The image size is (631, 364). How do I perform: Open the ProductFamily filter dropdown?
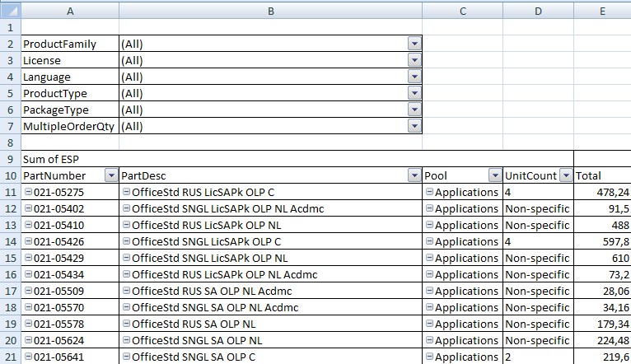pos(414,44)
